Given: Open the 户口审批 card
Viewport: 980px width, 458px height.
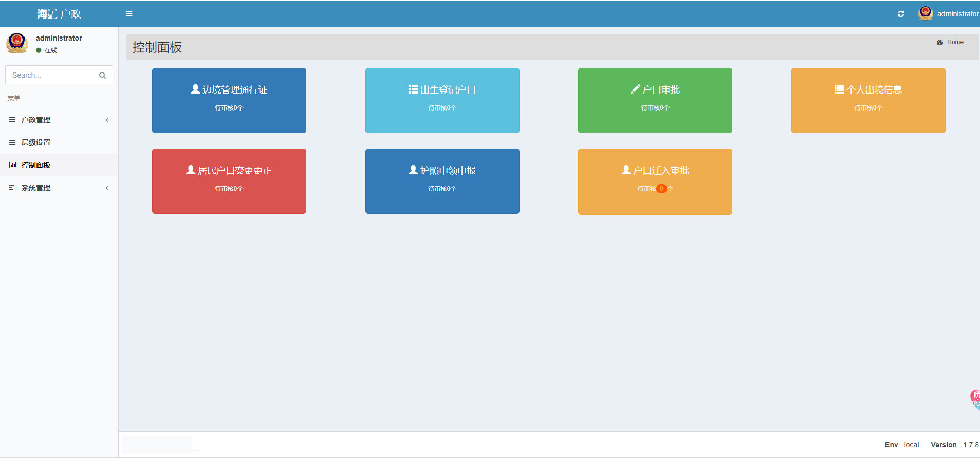Looking at the screenshot, I should 655,100.
